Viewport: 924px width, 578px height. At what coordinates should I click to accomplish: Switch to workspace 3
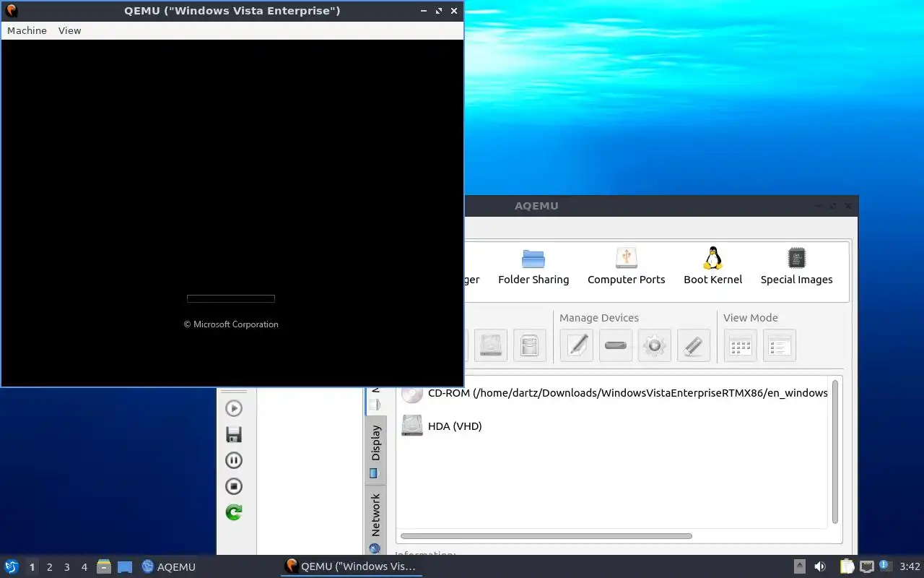(x=66, y=567)
